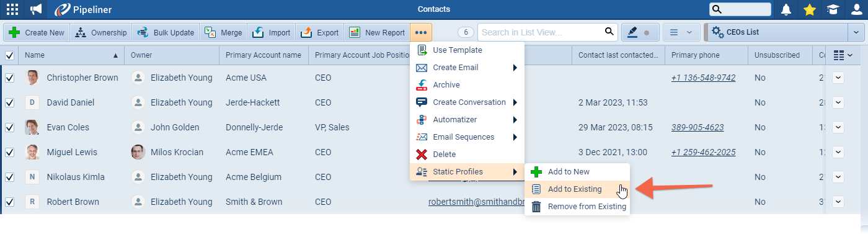Screen dimensions: 868x234
Task: Uncheck the Christopher Brown row checkbox
Action: coord(9,78)
